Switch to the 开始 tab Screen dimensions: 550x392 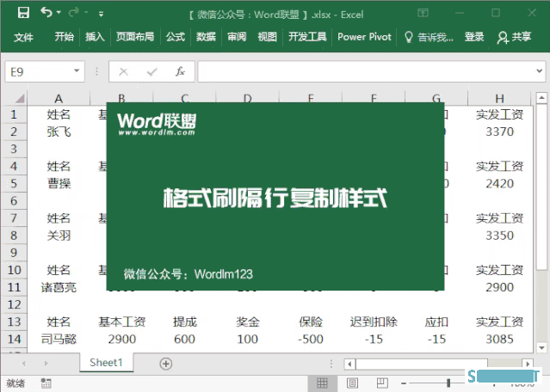click(65, 37)
